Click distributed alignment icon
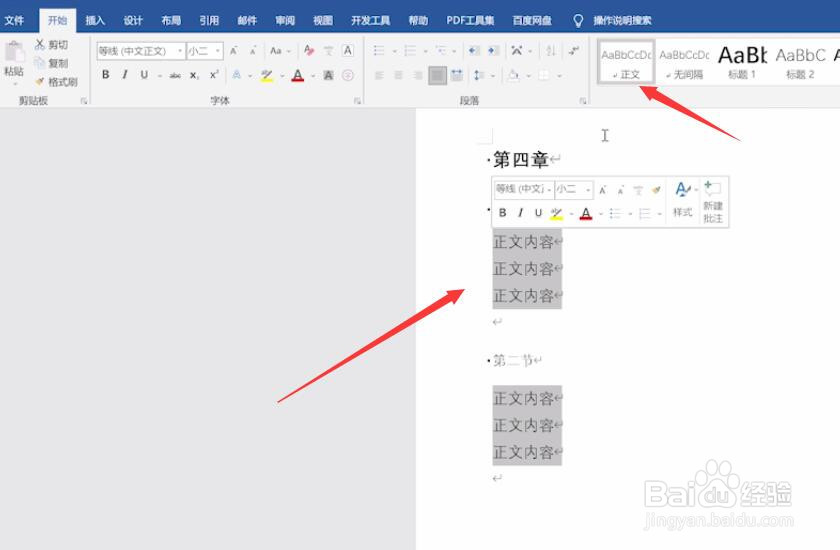The height and width of the screenshot is (550, 840). tap(456, 76)
